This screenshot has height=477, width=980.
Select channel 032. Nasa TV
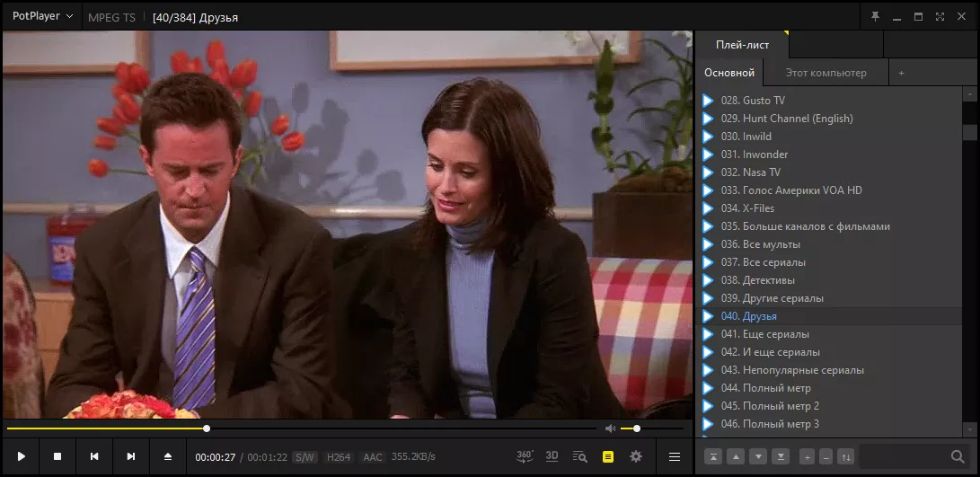point(828,172)
